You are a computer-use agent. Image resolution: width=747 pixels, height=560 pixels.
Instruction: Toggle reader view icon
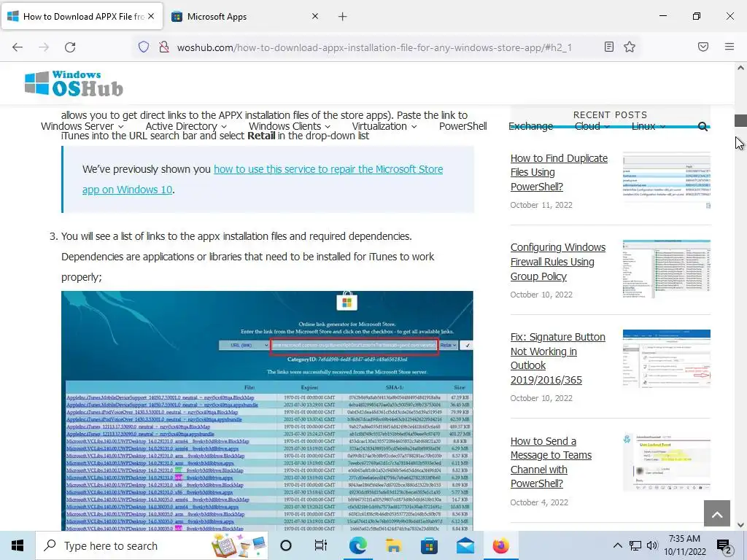point(609,47)
